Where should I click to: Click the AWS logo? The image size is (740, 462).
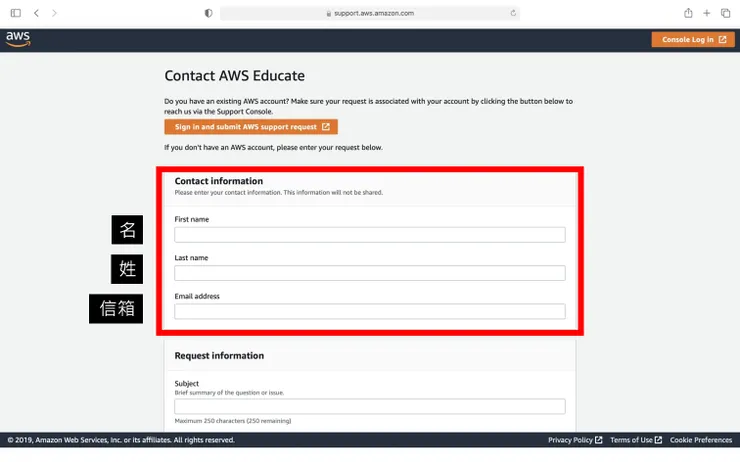pyautogui.click(x=18, y=38)
